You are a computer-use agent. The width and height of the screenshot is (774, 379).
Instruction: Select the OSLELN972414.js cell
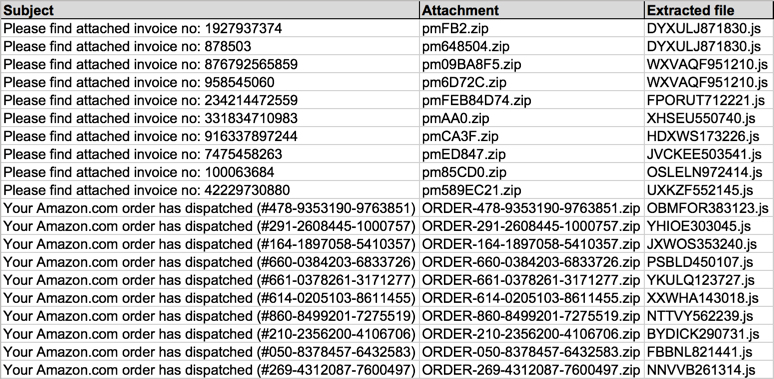coord(709,172)
